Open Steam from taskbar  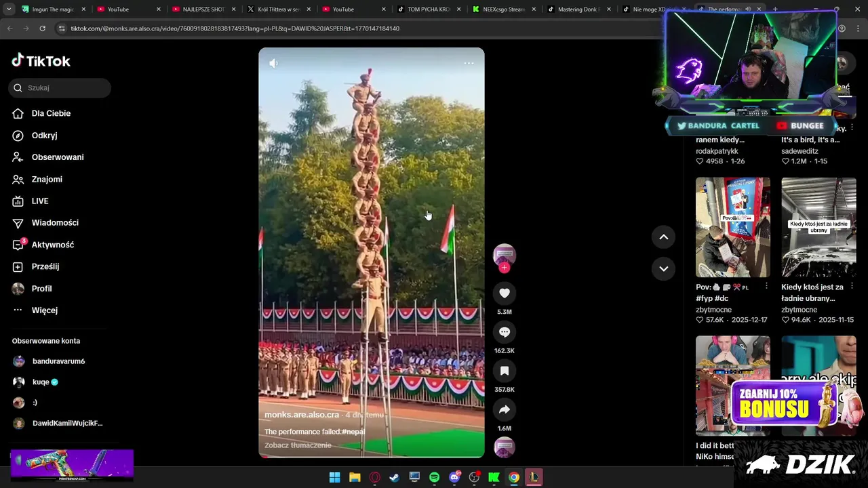tap(394, 477)
